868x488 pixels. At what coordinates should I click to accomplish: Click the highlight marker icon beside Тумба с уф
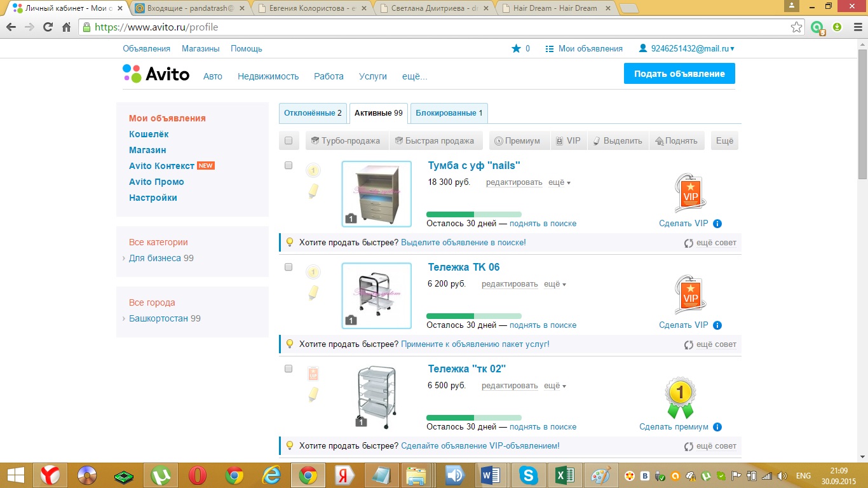tap(313, 191)
